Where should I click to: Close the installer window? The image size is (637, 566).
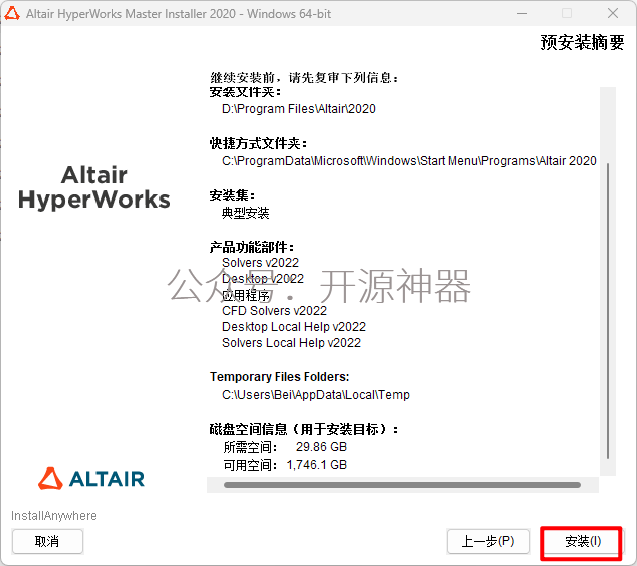coord(613,13)
